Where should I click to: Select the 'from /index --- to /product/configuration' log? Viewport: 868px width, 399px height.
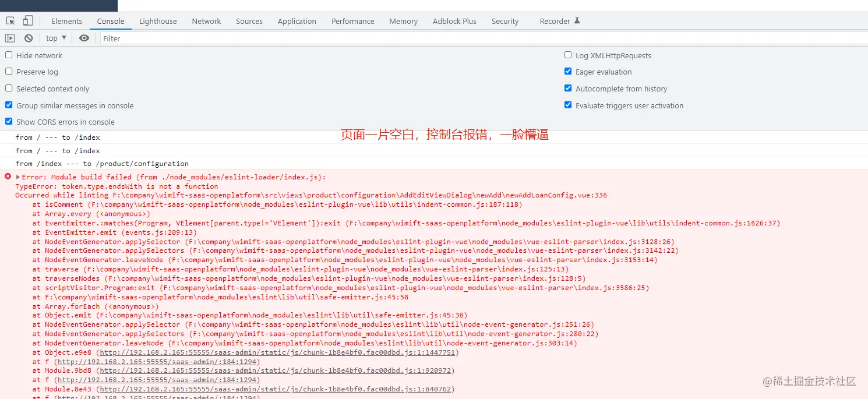pos(102,164)
